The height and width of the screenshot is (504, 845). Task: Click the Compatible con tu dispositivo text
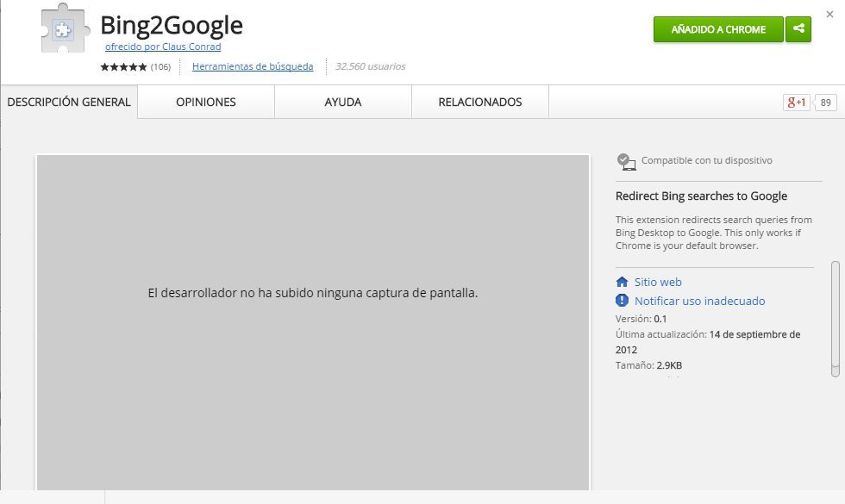[x=706, y=160]
